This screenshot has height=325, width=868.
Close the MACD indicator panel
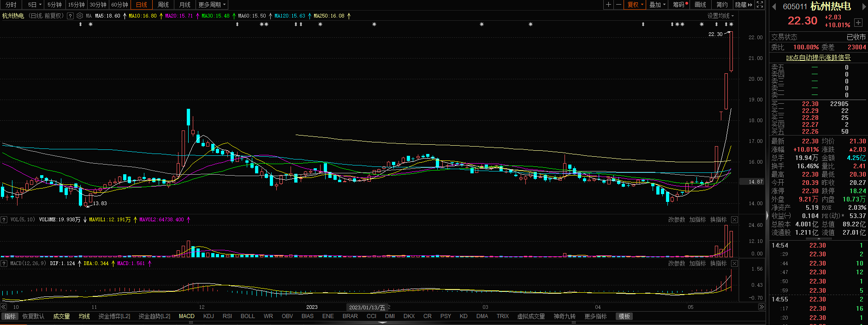[x=735, y=263]
